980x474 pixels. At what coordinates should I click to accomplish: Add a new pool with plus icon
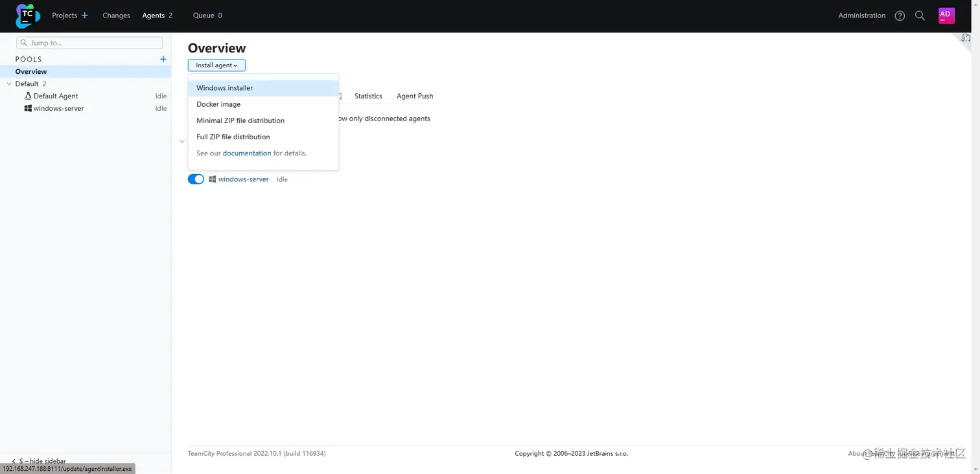tap(163, 59)
